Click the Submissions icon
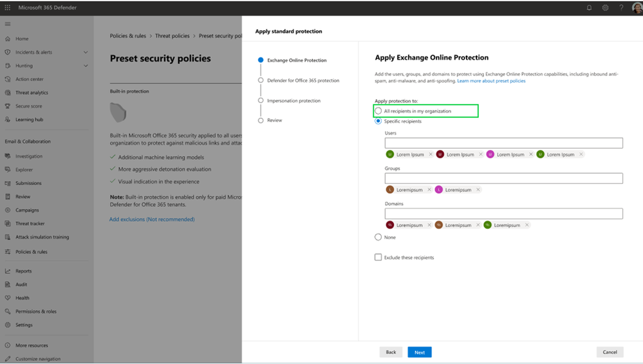 click(x=7, y=183)
